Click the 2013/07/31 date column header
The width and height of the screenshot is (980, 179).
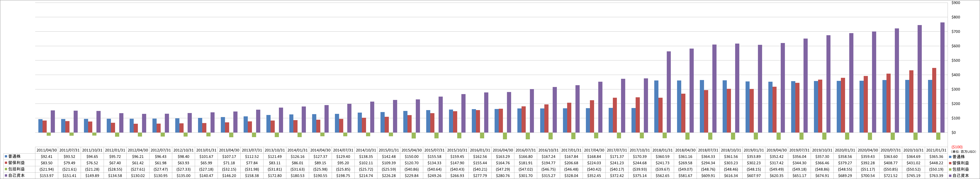(252, 150)
